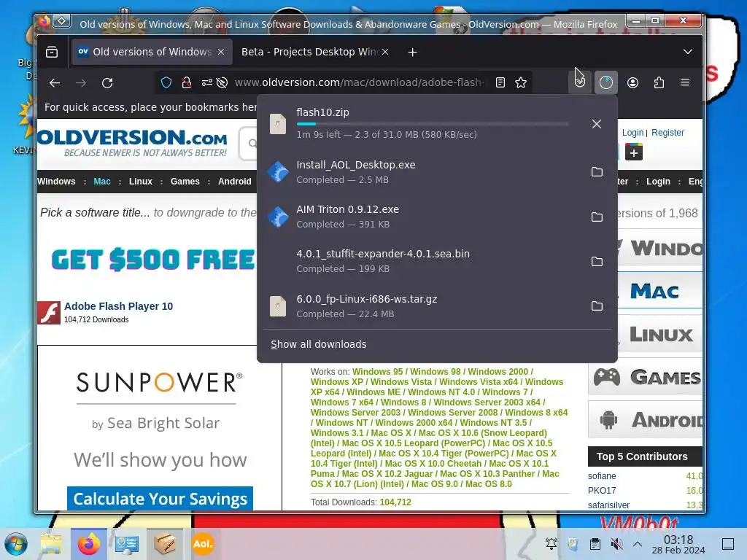Click Calculate Your Savings ad button
The width and height of the screenshot is (747, 560).
click(160, 499)
